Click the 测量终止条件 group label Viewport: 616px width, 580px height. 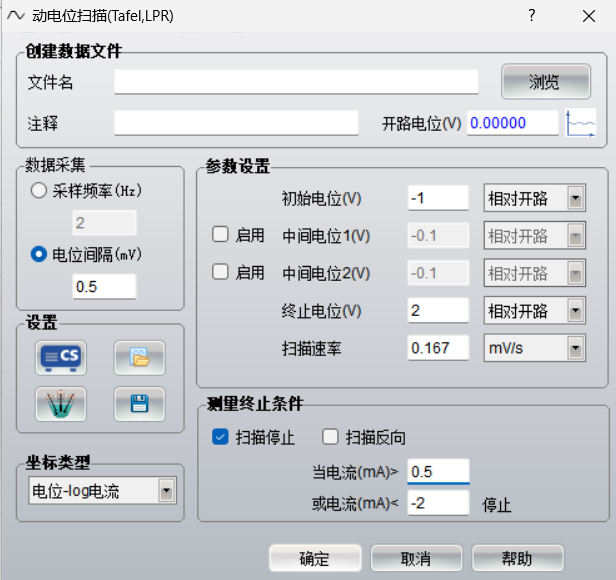point(255,404)
